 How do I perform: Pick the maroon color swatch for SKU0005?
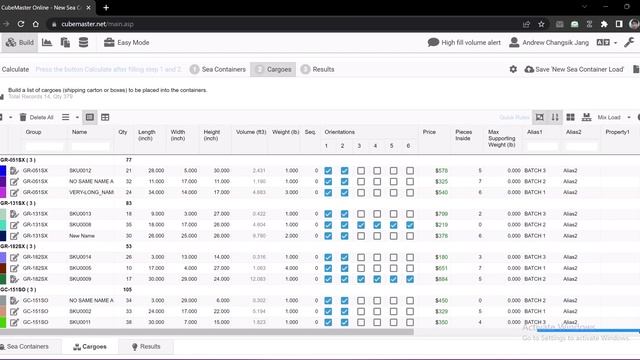pyautogui.click(x=3, y=268)
